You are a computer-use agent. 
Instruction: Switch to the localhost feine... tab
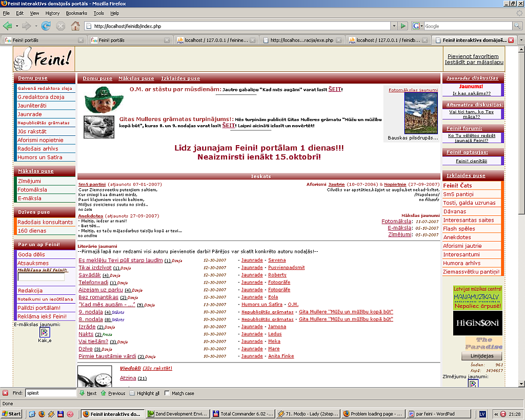216,40
